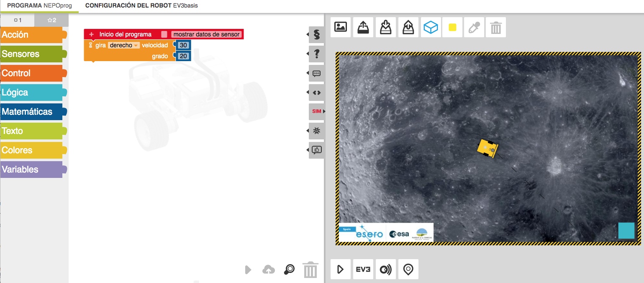
Task: Reset robot position with the pin icon
Action: pos(408,269)
